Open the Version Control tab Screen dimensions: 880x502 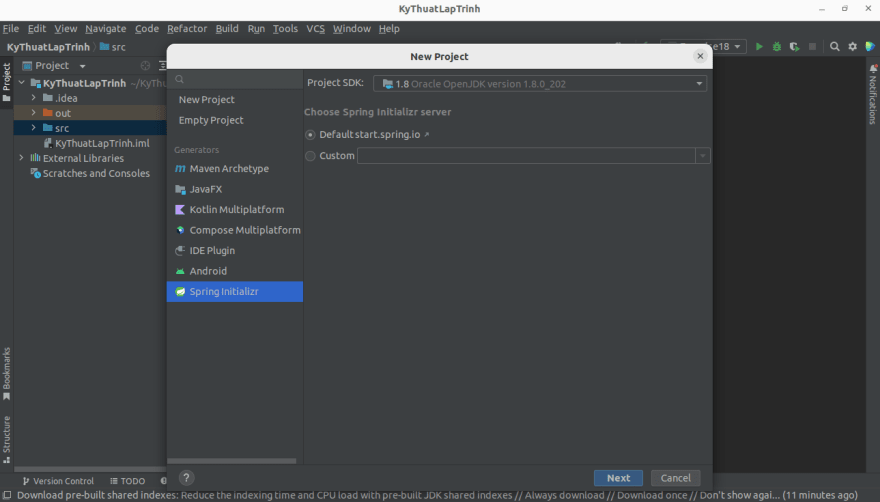click(x=58, y=481)
